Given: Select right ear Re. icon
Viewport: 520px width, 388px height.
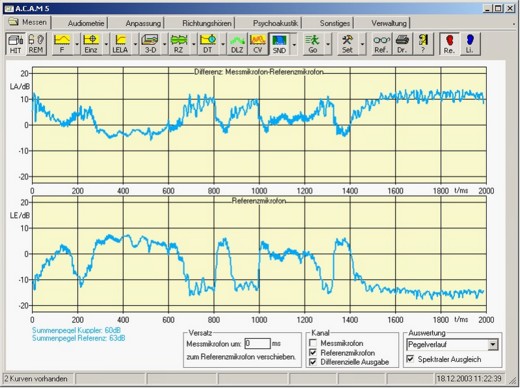Looking at the screenshot, I should click(x=449, y=44).
